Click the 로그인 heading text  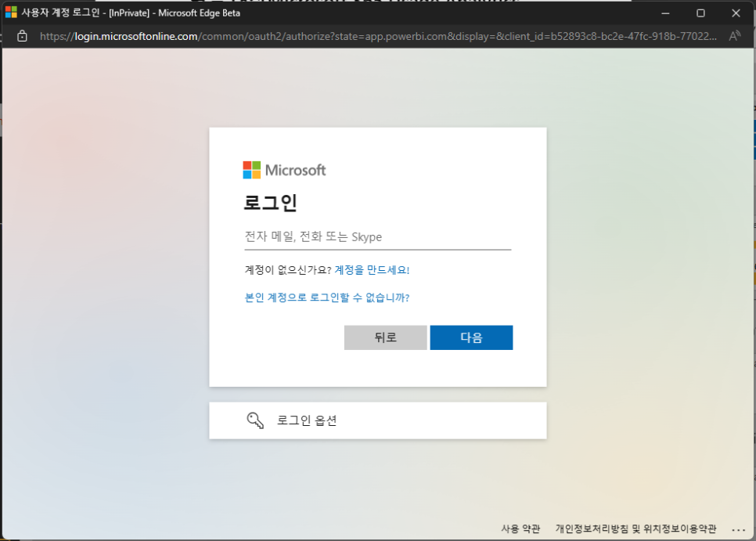coord(270,203)
